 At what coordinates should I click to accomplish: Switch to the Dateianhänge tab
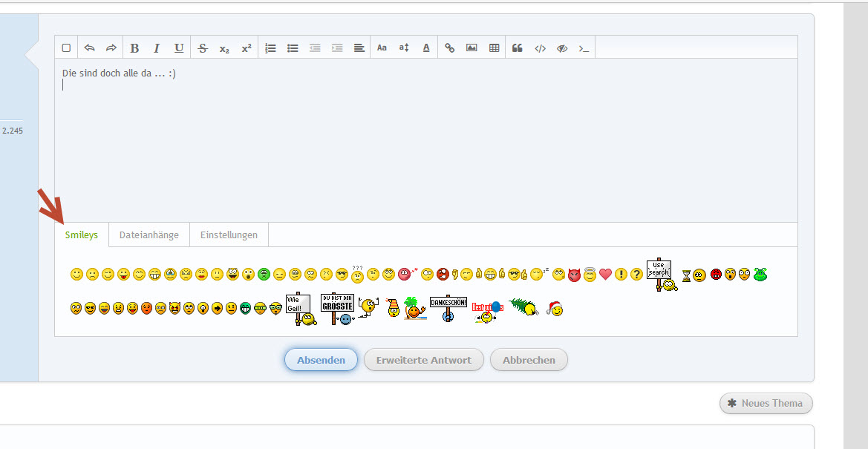click(x=149, y=235)
